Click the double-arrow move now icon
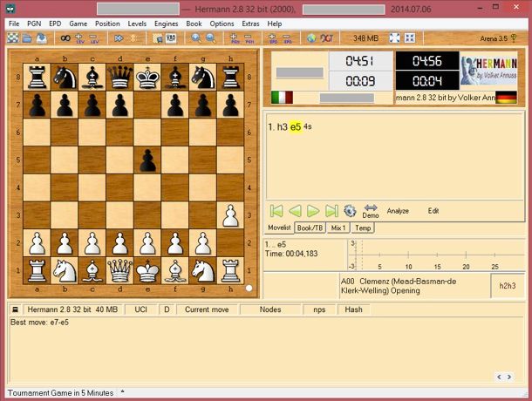The height and width of the screenshot is (401, 532). click(119, 38)
